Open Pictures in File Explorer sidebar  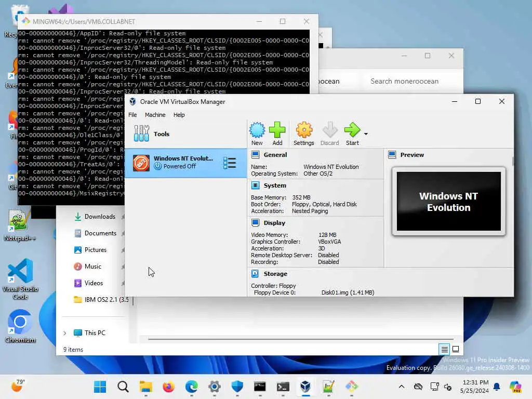(96, 250)
